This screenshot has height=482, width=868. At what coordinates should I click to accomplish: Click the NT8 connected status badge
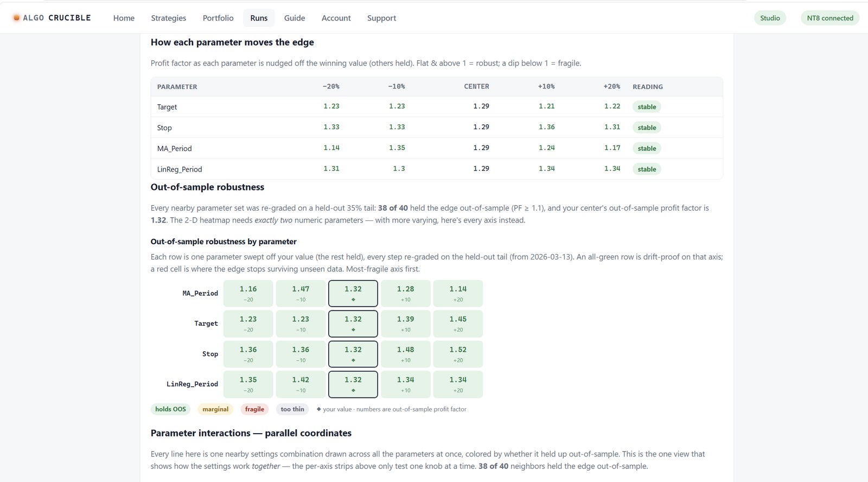pyautogui.click(x=830, y=18)
